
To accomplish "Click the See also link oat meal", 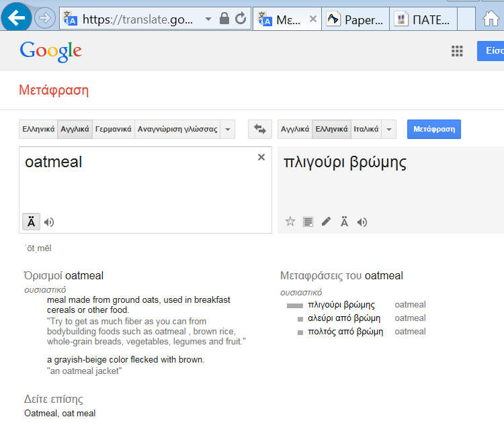I will coord(79,414).
